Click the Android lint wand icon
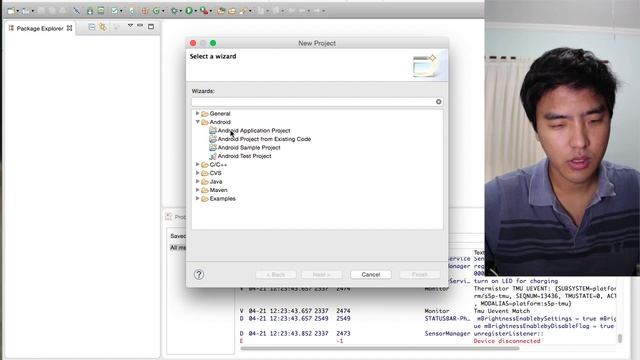Screen dimensions: 640x360 (x=76, y=11)
